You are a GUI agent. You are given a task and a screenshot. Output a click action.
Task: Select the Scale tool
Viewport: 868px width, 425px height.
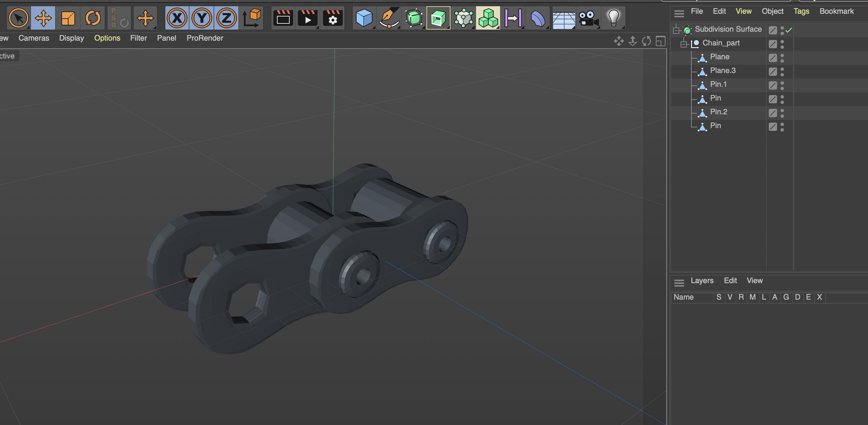pos(68,18)
